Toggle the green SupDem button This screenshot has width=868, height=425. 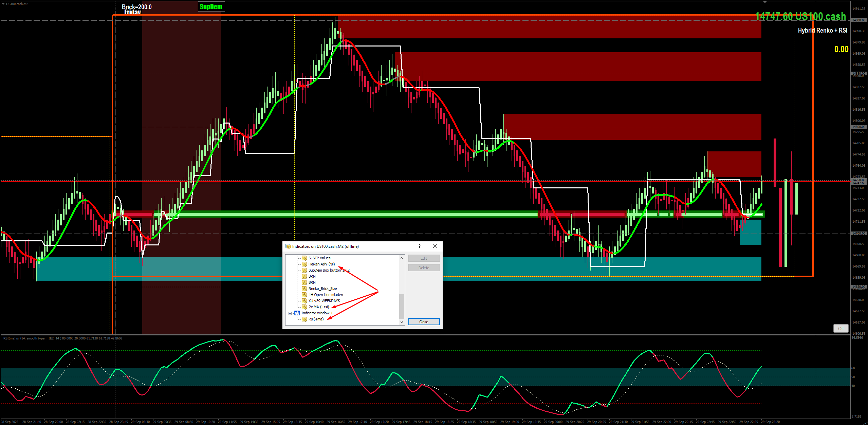coord(211,7)
